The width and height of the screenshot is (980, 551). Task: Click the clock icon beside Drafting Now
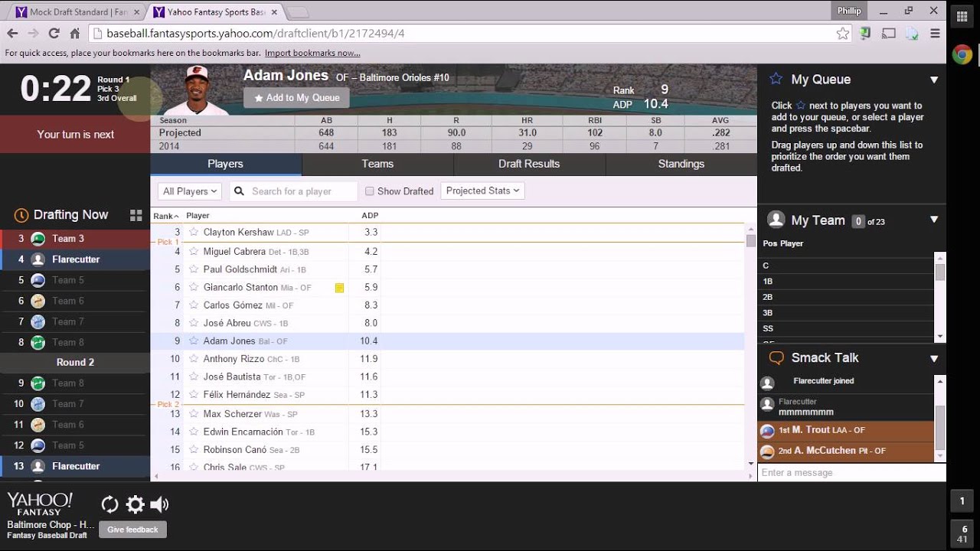(x=21, y=215)
